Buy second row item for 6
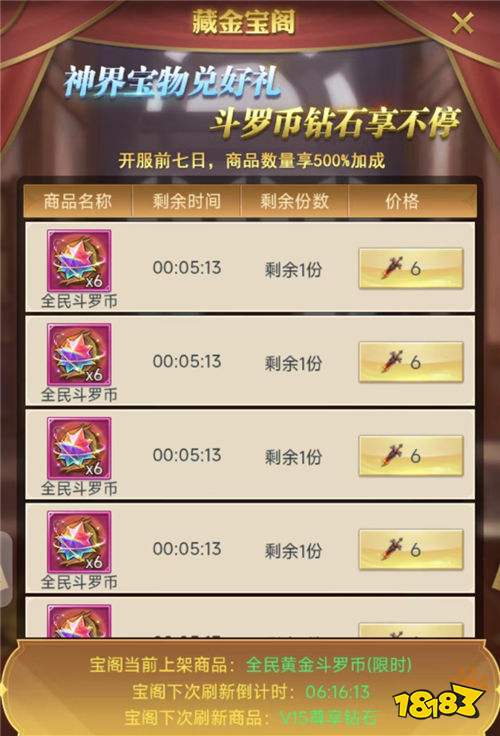This screenshot has width=500, height=736. [411, 362]
